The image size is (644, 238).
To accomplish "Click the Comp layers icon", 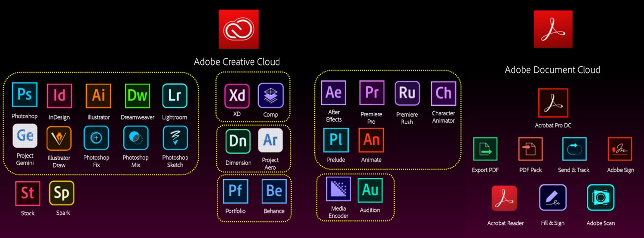I will (271, 95).
